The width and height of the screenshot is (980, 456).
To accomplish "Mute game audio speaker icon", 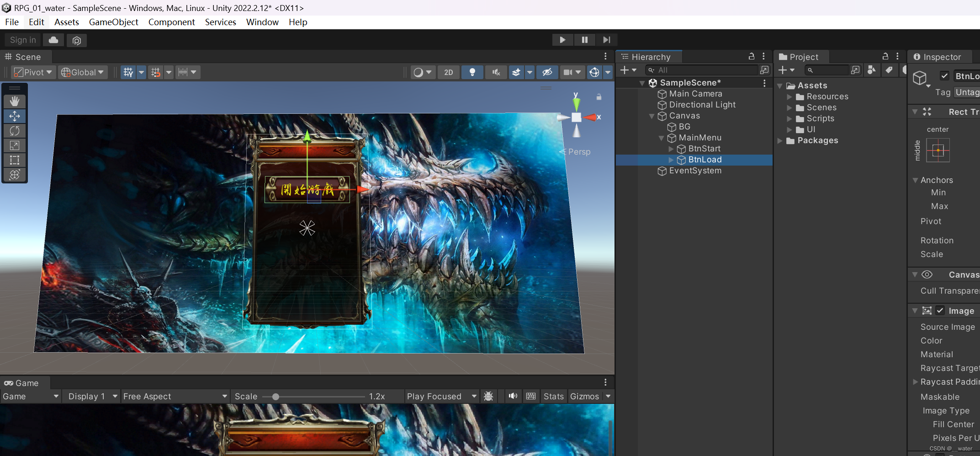I will coord(513,397).
